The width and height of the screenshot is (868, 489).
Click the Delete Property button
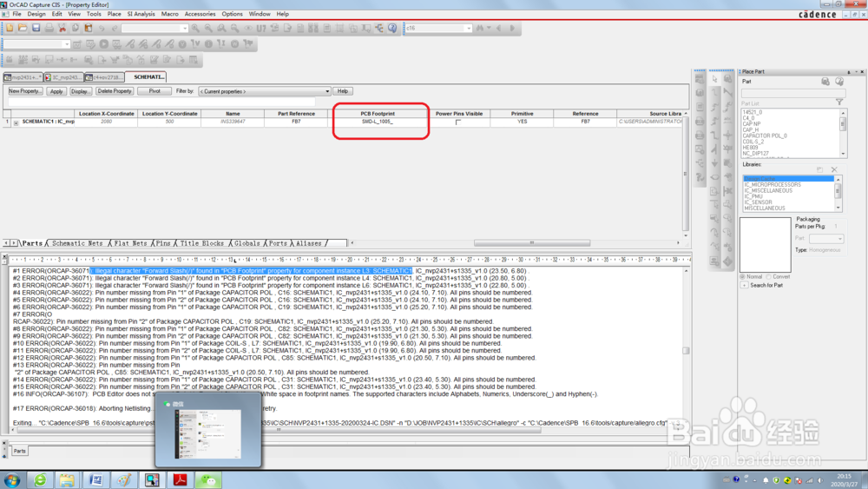(115, 91)
